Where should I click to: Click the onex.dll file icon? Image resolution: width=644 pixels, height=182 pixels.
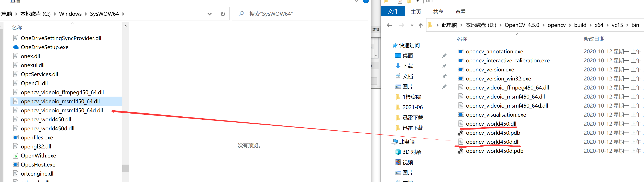pos(15,56)
